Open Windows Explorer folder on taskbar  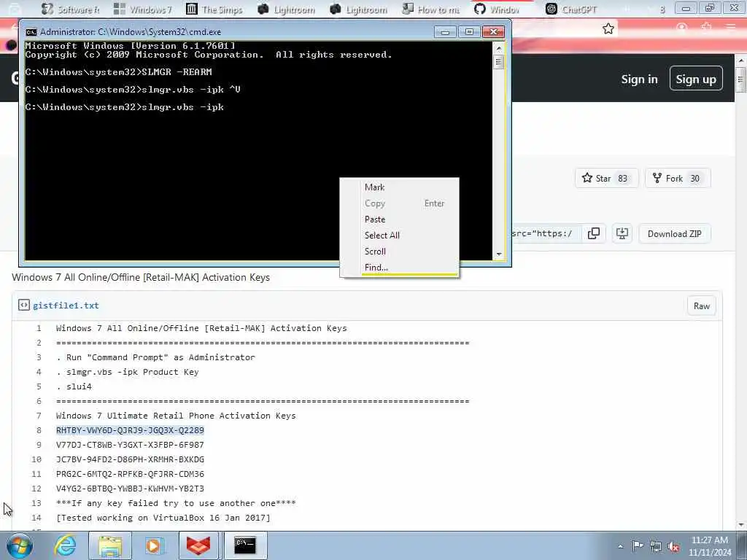coord(110,545)
